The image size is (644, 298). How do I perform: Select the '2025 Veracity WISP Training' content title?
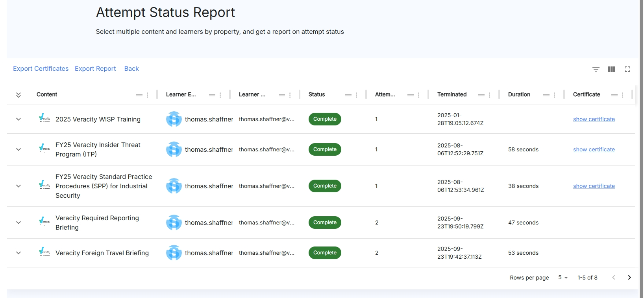point(98,119)
